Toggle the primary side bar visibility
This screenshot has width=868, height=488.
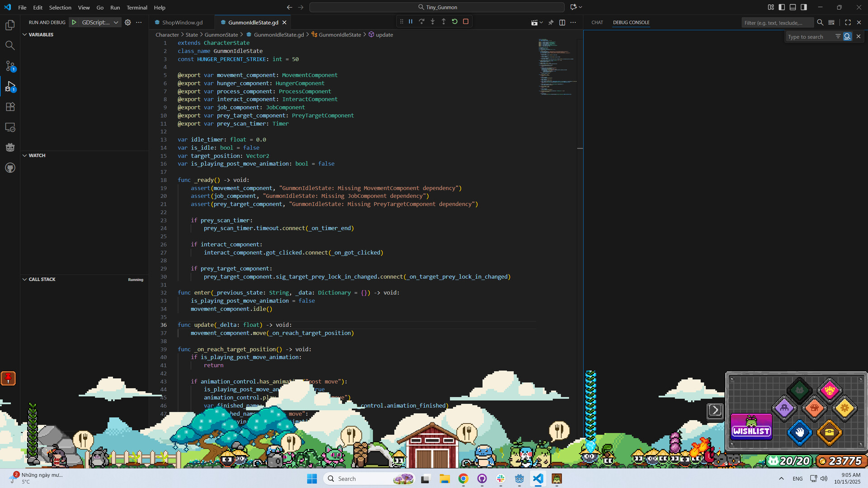pos(782,7)
